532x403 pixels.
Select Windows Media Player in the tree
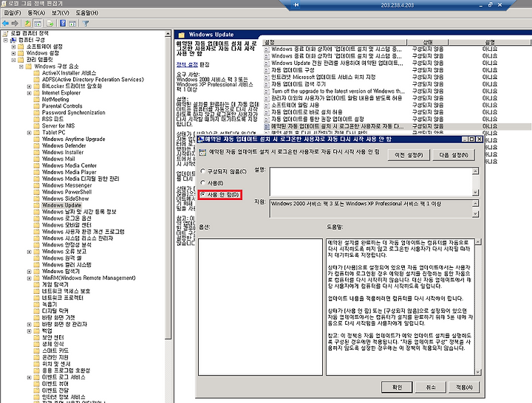[69, 172]
